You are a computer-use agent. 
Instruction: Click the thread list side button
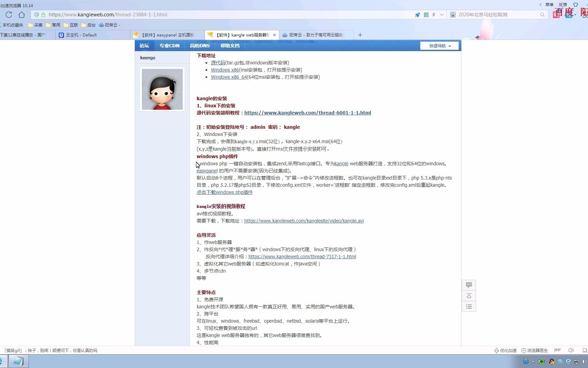469,307
